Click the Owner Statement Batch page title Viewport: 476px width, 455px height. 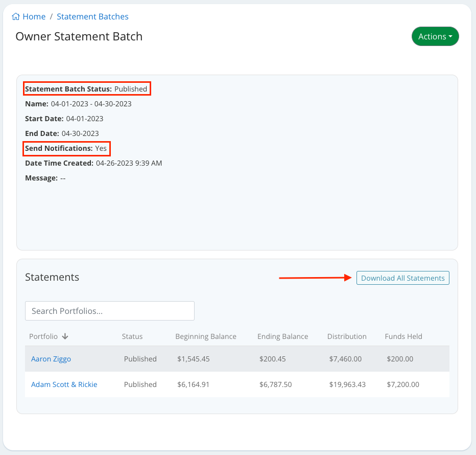coord(79,36)
